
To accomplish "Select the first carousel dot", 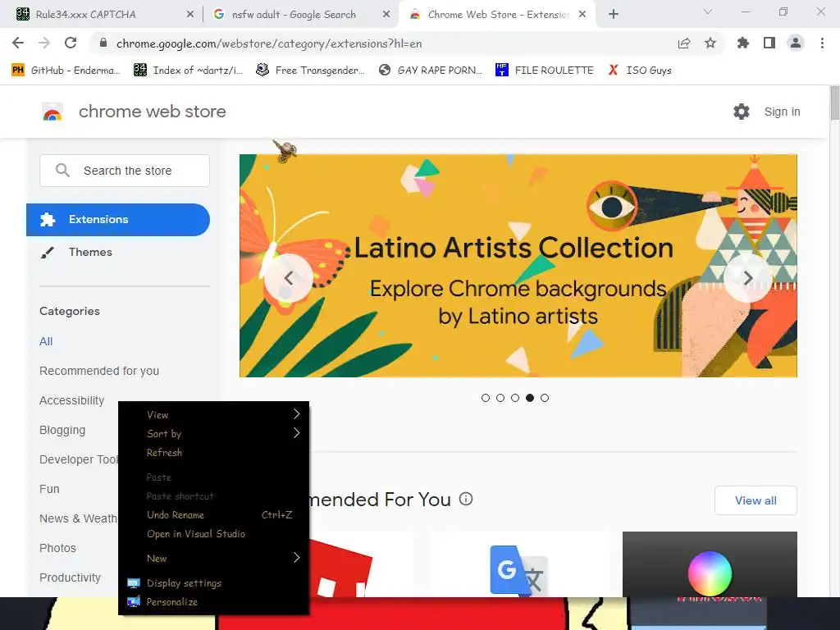I will click(486, 398).
